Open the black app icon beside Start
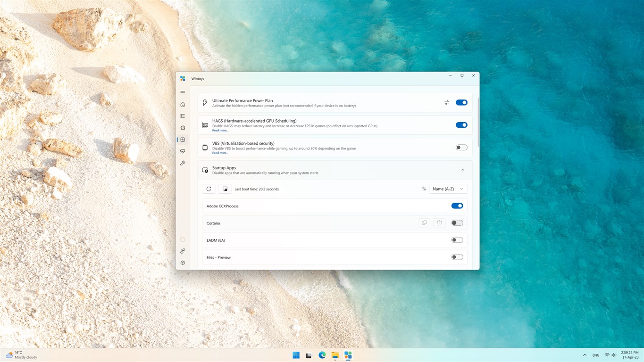This screenshot has width=644, height=362. pyautogui.click(x=309, y=355)
